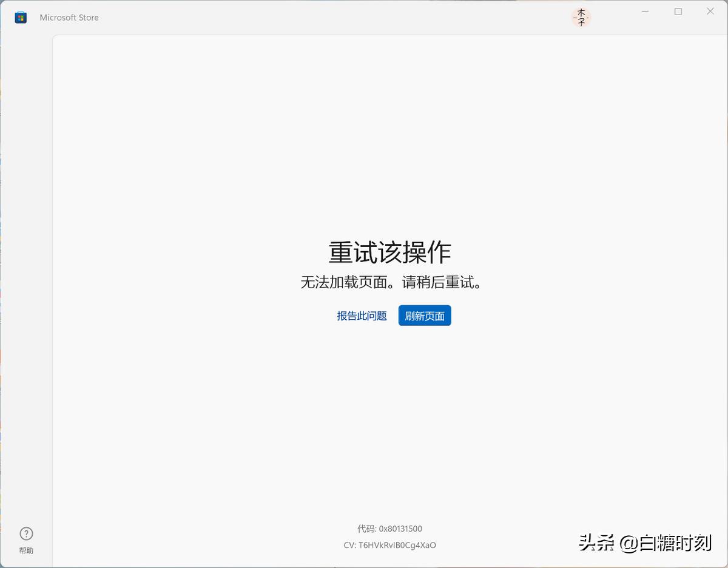This screenshot has height=568, width=728.
Task: Close the Microsoft Store window
Action: [x=710, y=11]
